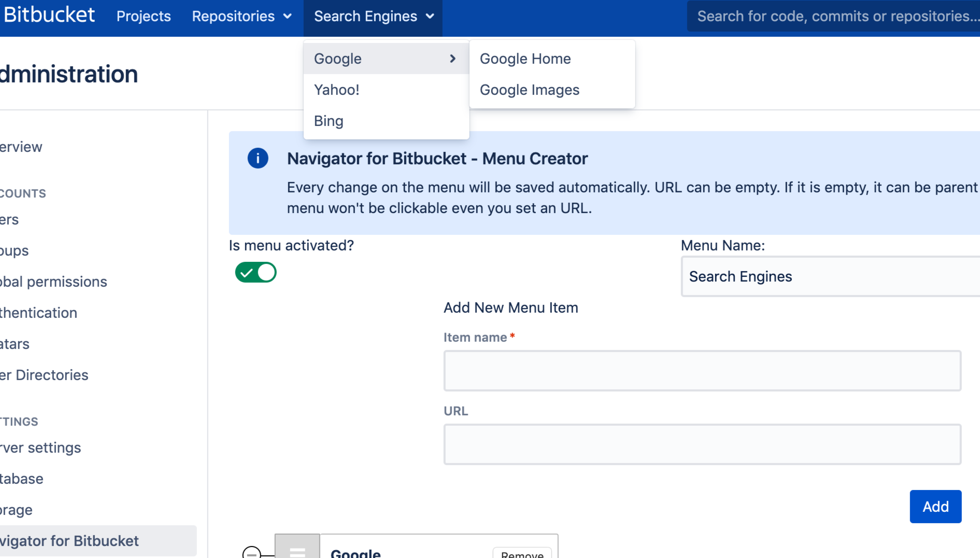
Task: Open the Repositories dropdown
Action: coord(242,17)
